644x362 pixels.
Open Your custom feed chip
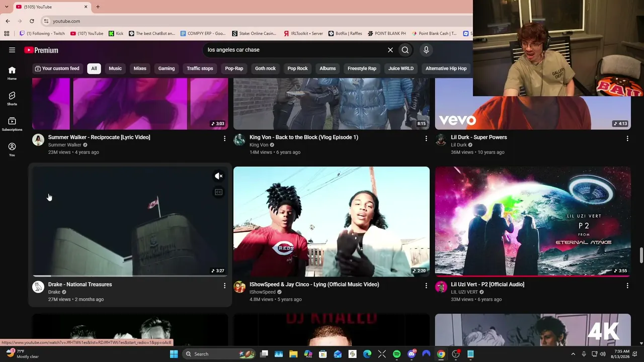(x=57, y=68)
